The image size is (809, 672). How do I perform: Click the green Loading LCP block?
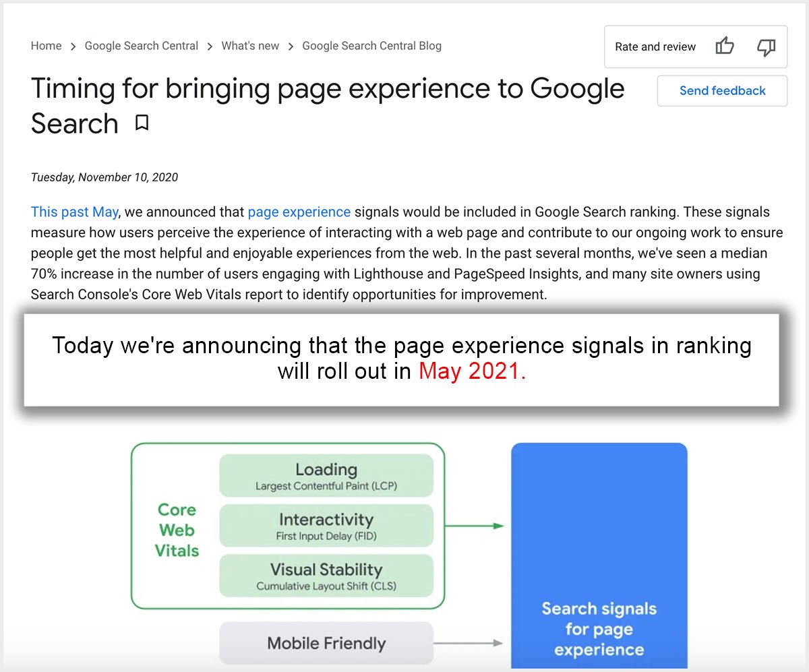326,474
